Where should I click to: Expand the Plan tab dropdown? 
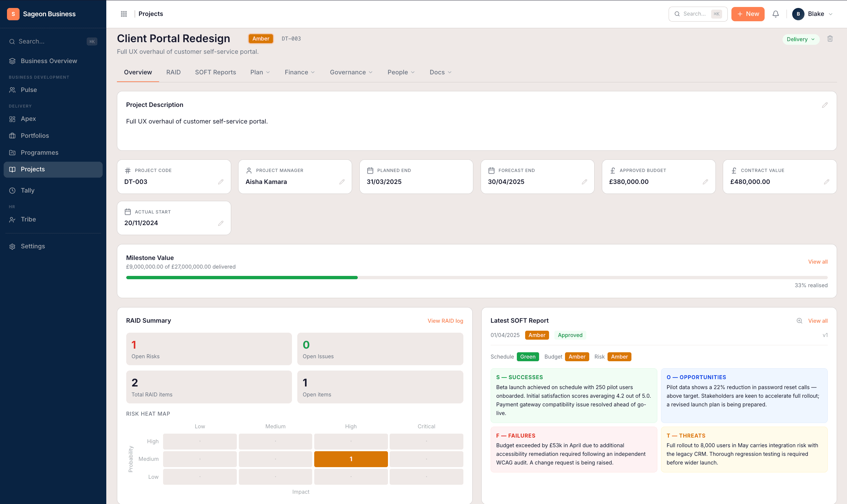click(x=260, y=72)
